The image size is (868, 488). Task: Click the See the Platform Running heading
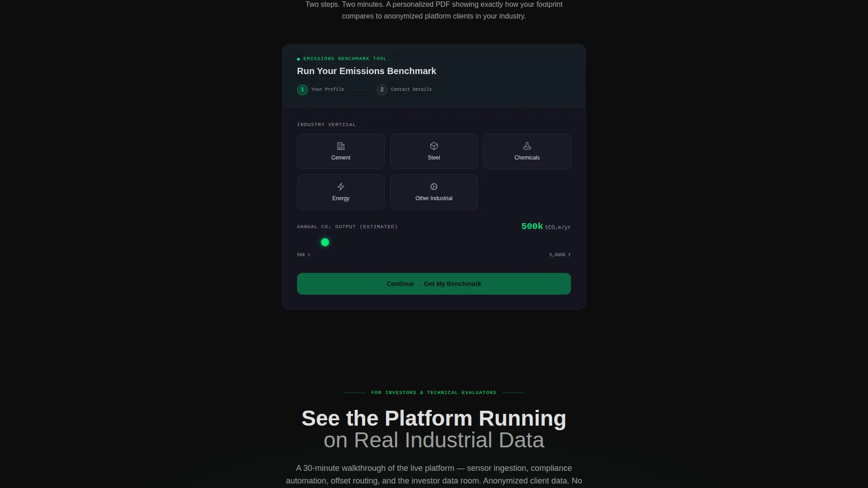[x=434, y=418]
